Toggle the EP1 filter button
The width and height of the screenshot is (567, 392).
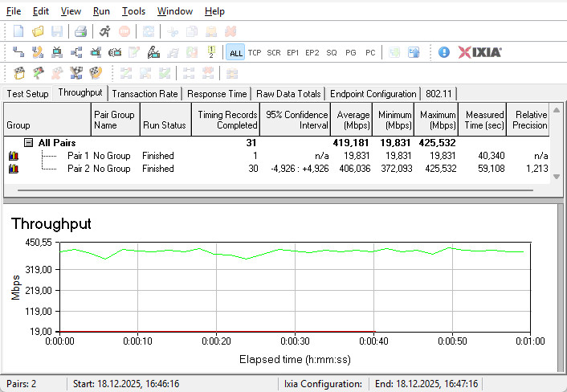pos(293,52)
